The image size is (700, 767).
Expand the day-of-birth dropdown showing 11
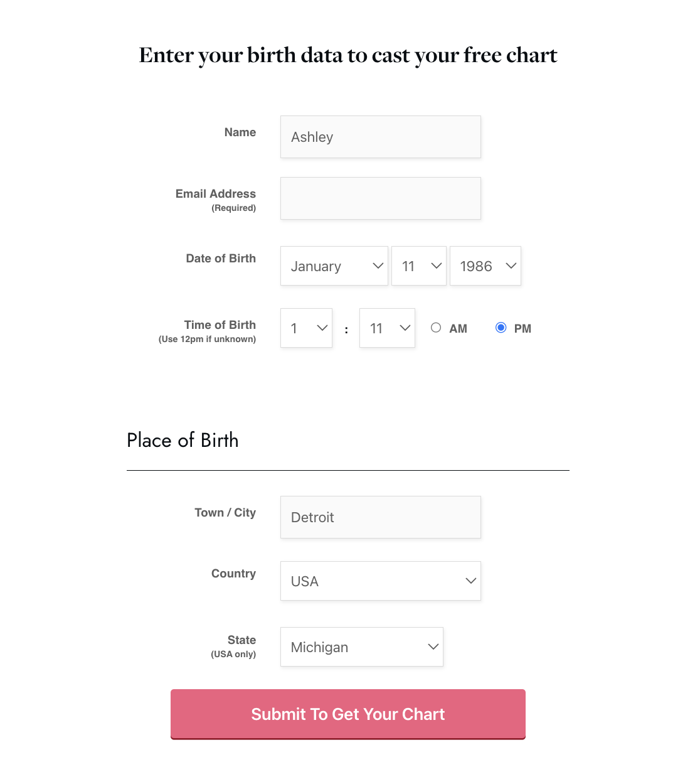(x=418, y=265)
